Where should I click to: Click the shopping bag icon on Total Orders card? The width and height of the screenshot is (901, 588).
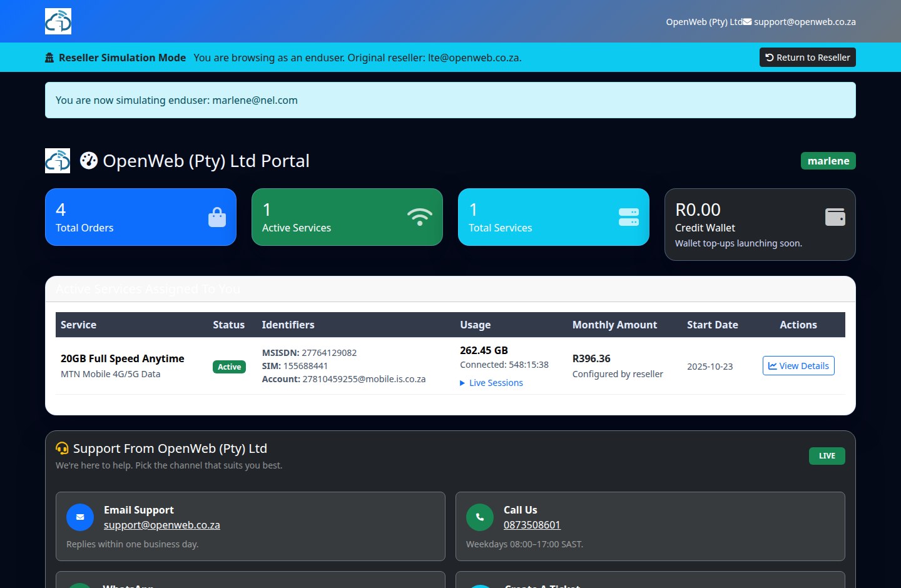(x=217, y=217)
